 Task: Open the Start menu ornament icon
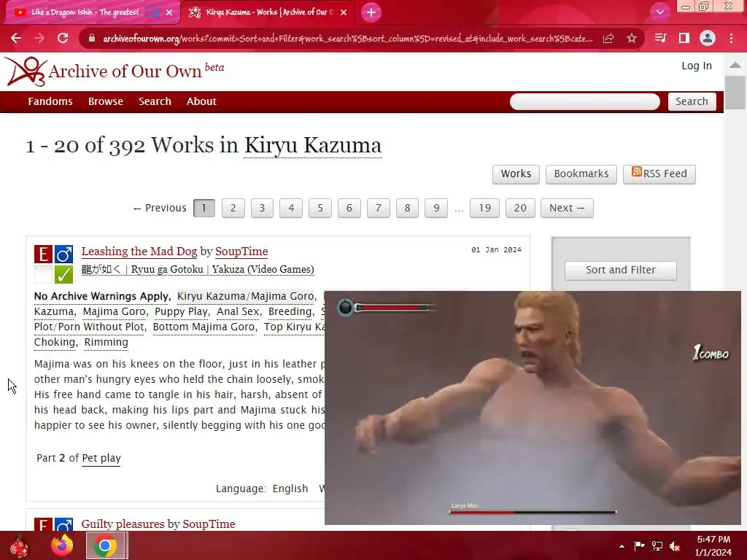19,545
